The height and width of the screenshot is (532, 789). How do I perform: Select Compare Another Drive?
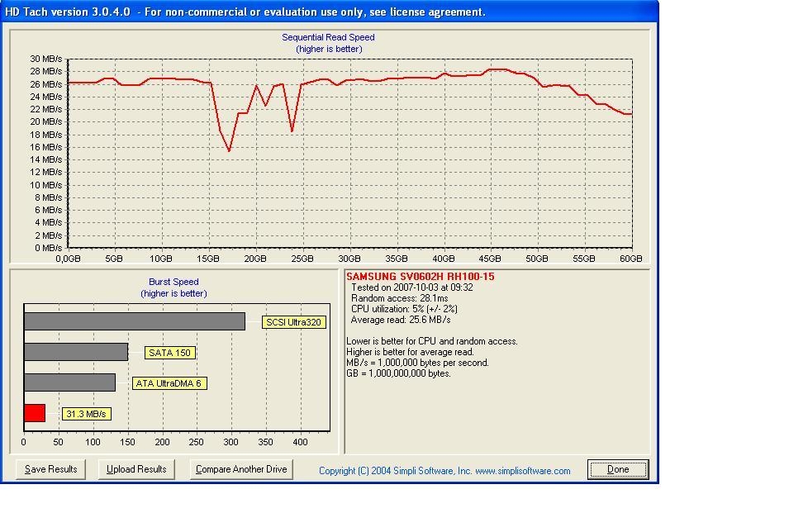point(241,469)
